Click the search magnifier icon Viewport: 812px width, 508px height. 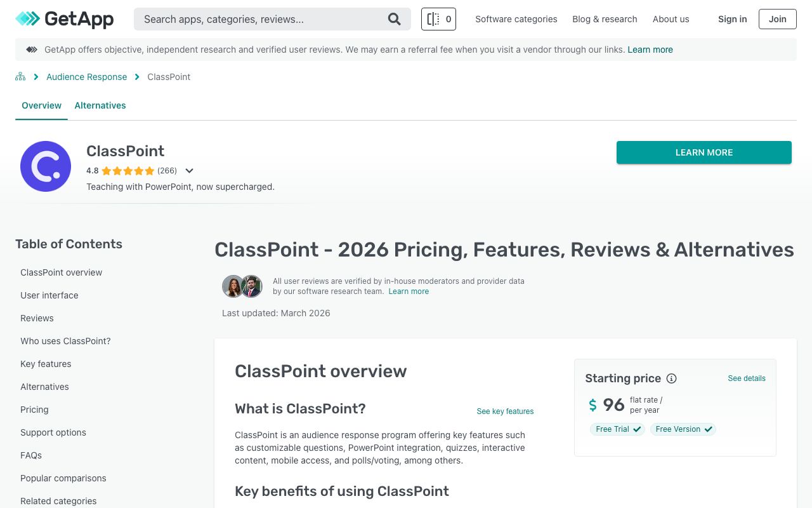(395, 19)
